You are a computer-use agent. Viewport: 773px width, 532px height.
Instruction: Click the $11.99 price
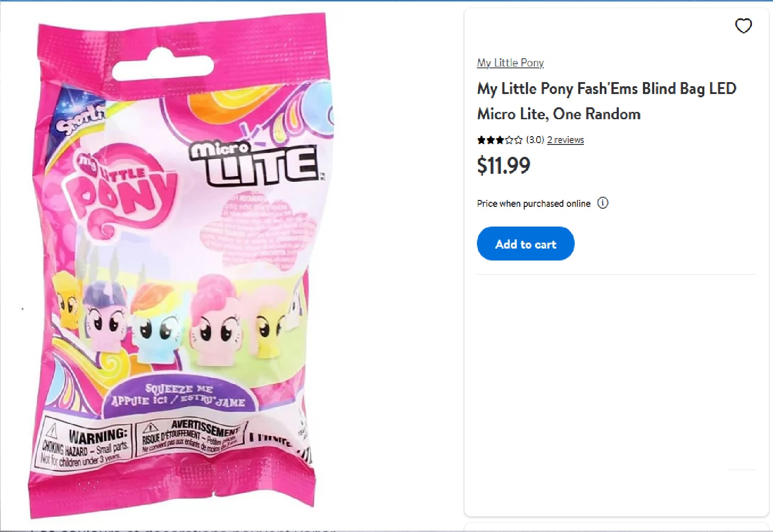504,166
